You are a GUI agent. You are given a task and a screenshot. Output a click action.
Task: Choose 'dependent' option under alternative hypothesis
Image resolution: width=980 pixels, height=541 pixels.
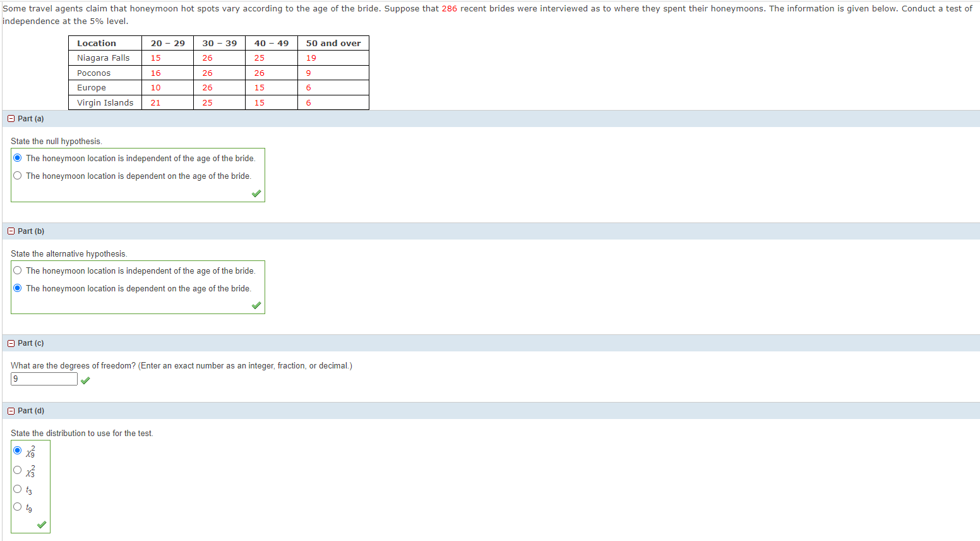18,288
